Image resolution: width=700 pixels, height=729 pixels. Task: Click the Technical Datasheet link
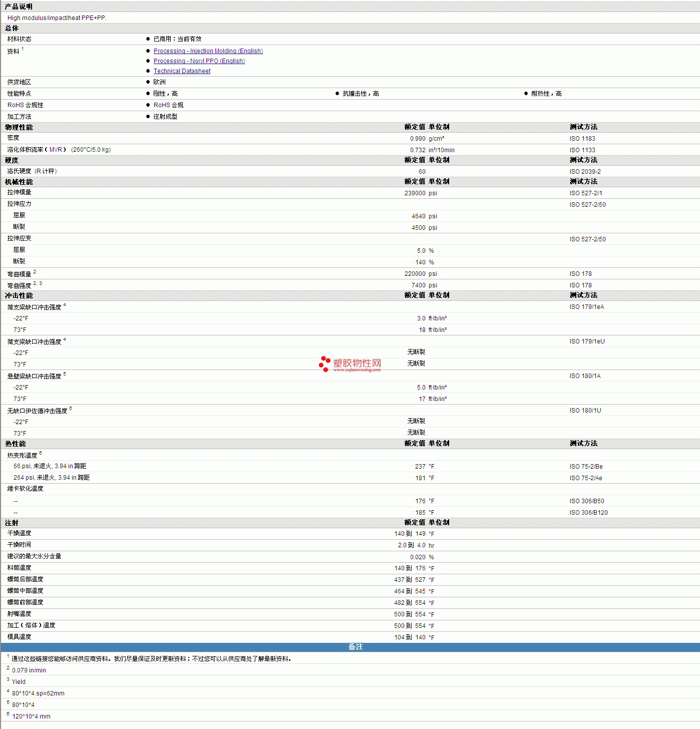(x=182, y=71)
